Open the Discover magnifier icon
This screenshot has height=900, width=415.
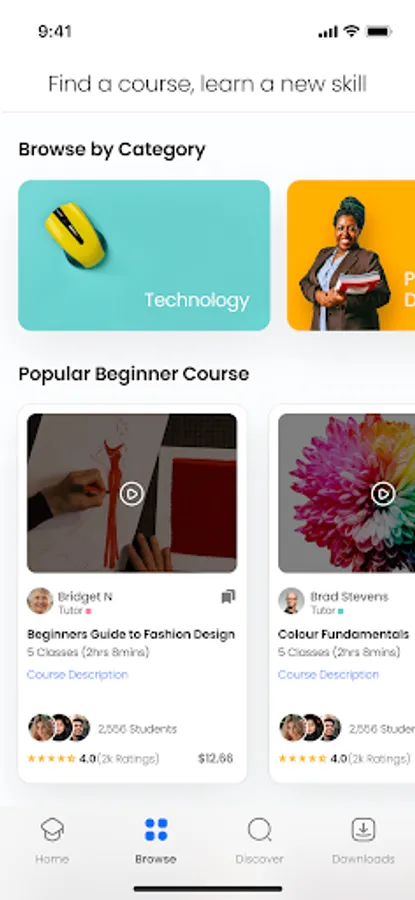pyautogui.click(x=259, y=830)
